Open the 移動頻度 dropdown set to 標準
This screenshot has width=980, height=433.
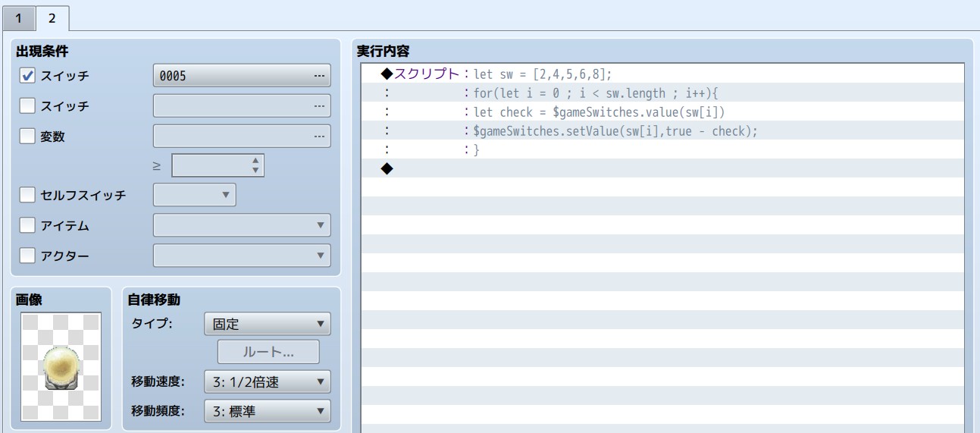pos(268,411)
